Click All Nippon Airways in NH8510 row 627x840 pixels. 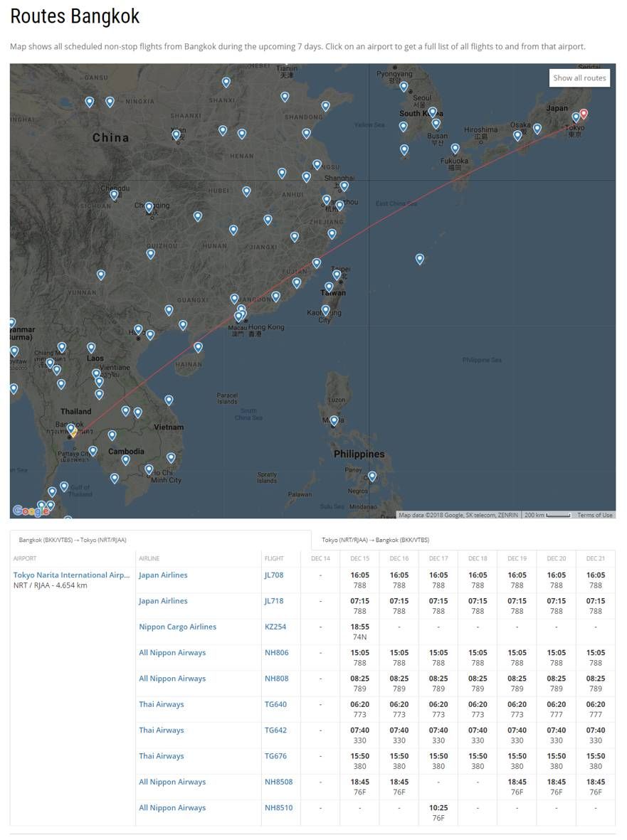172,807
